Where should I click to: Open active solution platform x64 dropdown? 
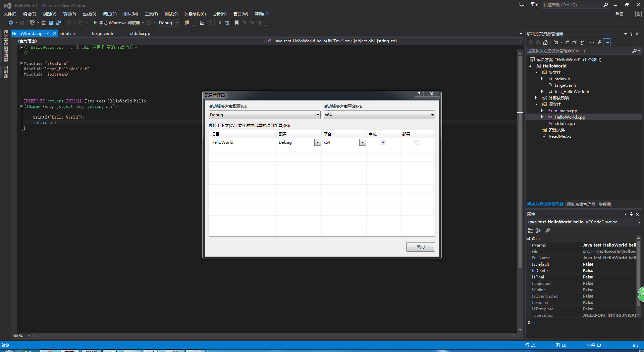379,115
